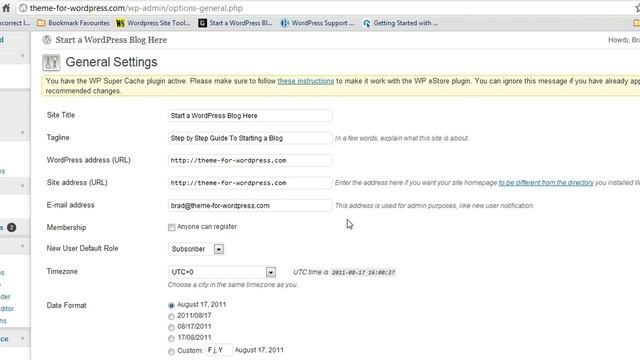
Task: Open the Bookmark Favourites folder
Action: [x=73, y=23]
